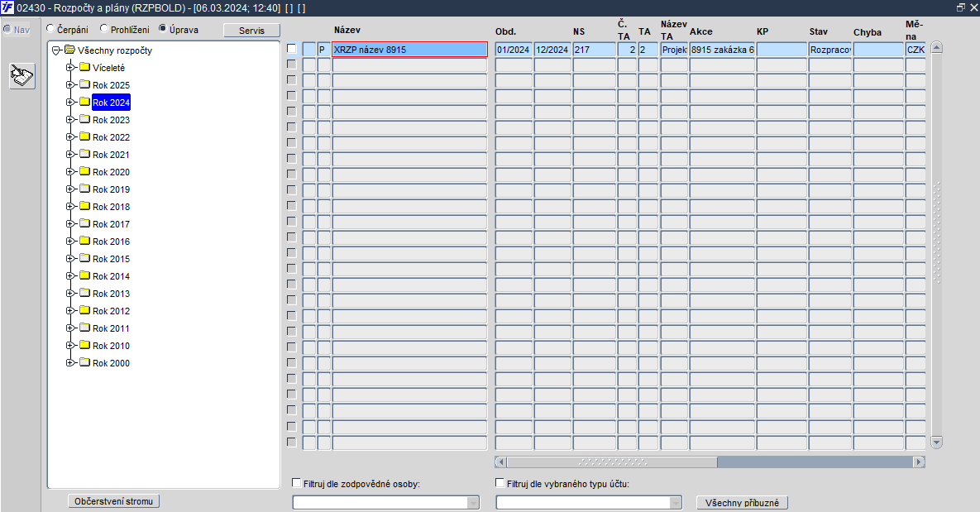Open the account type filter dropdown
Viewport: 980px width, 512px height.
pos(676,503)
